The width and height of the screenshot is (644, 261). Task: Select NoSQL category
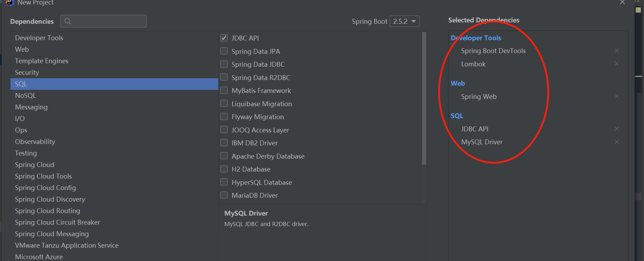(114, 95)
